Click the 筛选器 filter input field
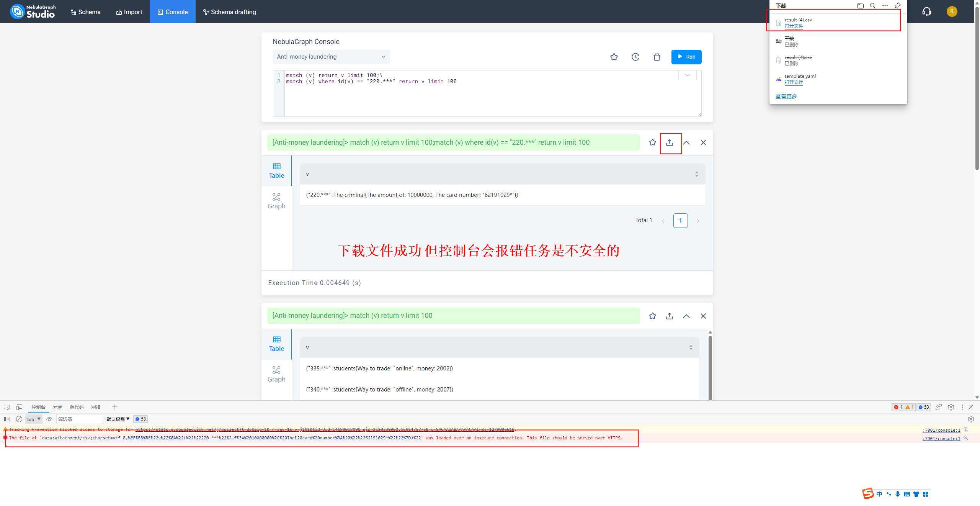Screen dimensions: 980x506 79,419
